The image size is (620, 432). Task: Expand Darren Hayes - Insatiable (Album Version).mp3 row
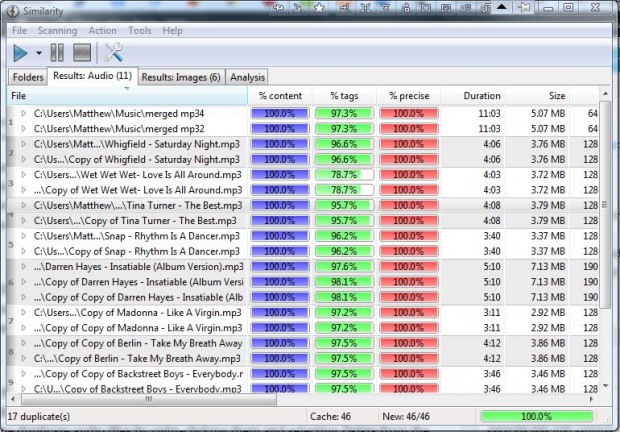click(x=23, y=266)
